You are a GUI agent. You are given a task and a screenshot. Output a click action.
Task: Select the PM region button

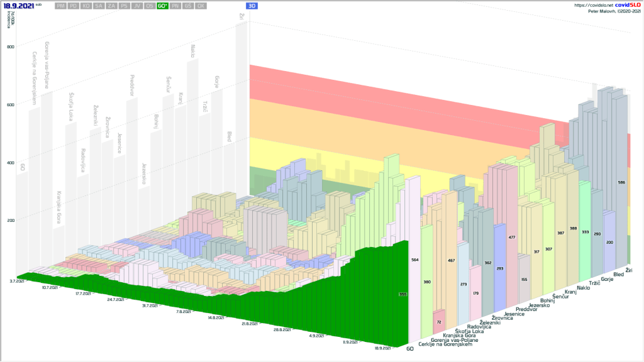pyautogui.click(x=61, y=6)
